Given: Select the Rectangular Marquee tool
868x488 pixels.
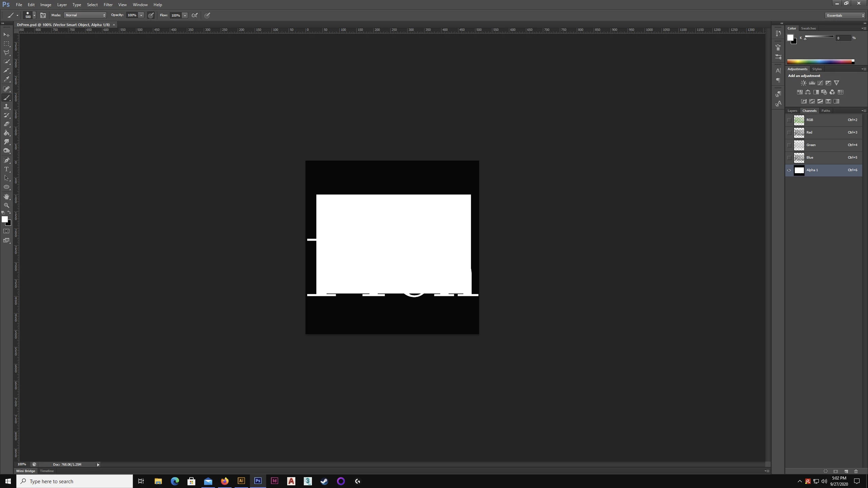Looking at the screenshot, I should click(6, 44).
